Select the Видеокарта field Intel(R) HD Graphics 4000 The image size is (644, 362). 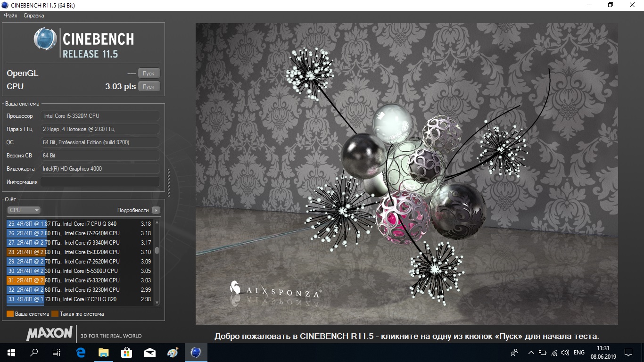100,169
